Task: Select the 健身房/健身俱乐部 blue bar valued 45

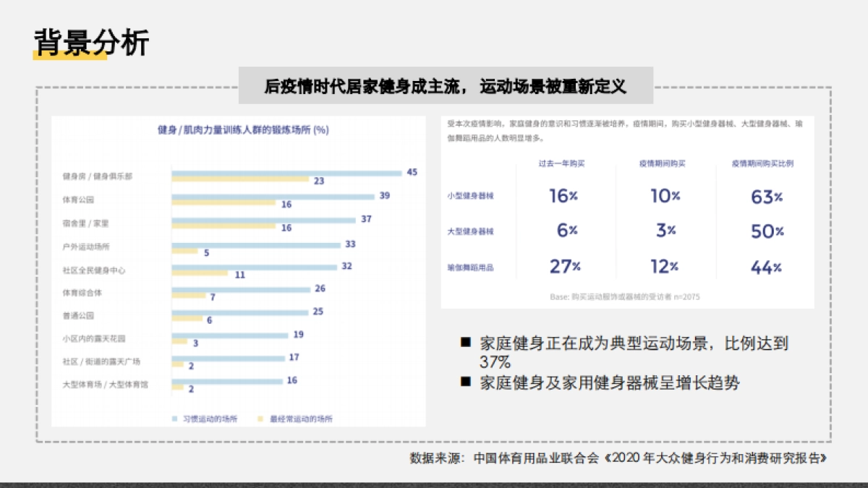Action: (x=286, y=173)
